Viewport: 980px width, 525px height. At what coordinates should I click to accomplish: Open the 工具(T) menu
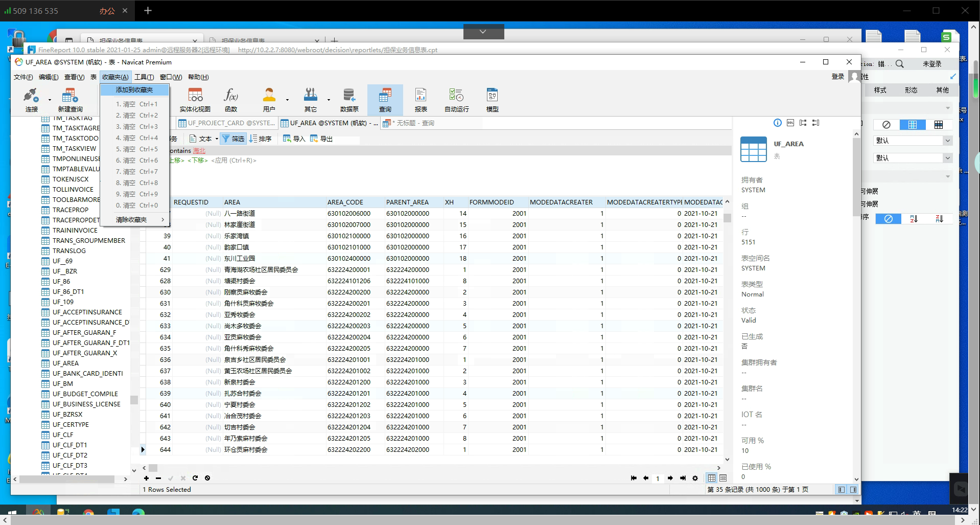pyautogui.click(x=144, y=77)
